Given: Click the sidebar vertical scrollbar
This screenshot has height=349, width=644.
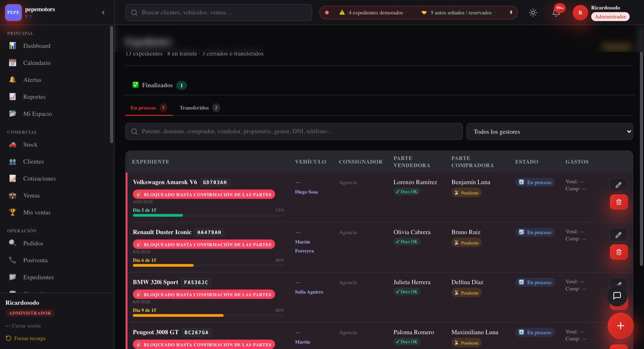Looking at the screenshot, I should (112, 84).
